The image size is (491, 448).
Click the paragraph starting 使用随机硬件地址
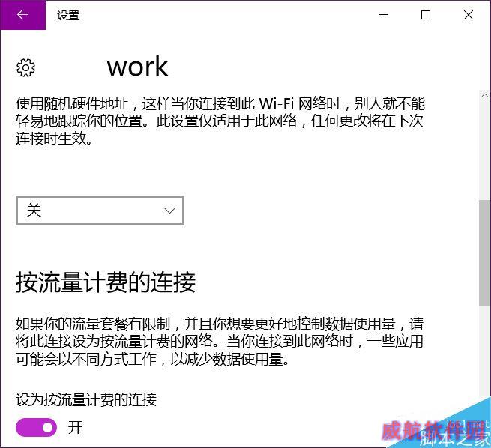point(220,121)
